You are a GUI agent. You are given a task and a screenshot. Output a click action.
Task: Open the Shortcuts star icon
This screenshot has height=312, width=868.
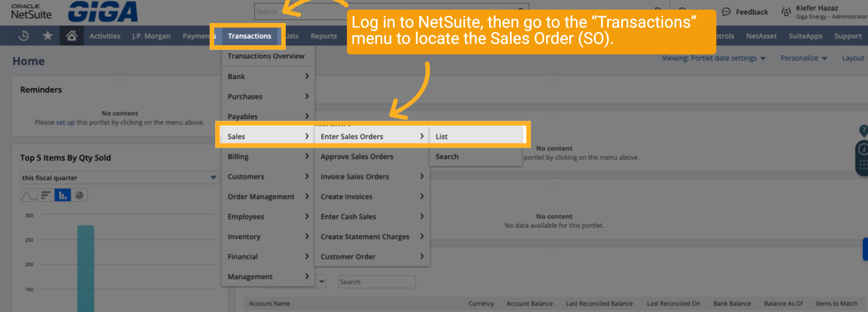(47, 36)
